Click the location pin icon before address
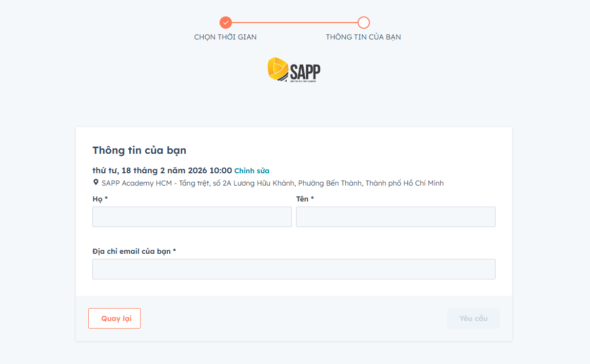Viewport: 590px width, 364px height. (95, 183)
